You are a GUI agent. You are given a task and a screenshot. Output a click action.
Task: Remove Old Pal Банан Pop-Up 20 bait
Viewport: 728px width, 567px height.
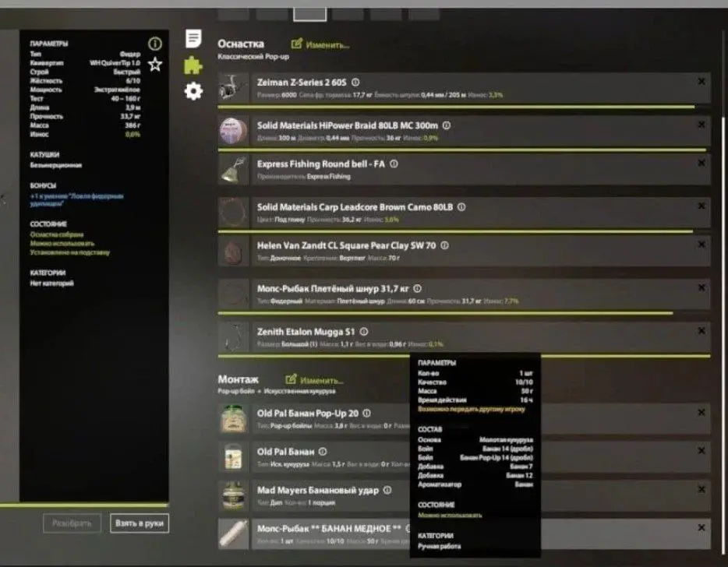pyautogui.click(x=701, y=413)
